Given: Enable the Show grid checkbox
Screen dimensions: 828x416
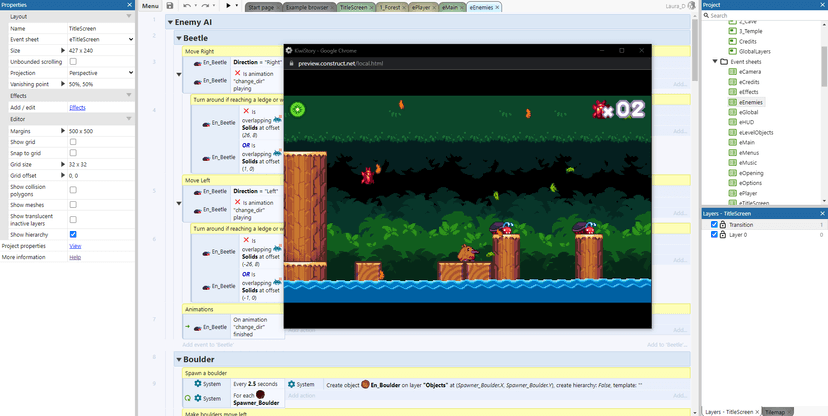Looking at the screenshot, I should point(73,142).
